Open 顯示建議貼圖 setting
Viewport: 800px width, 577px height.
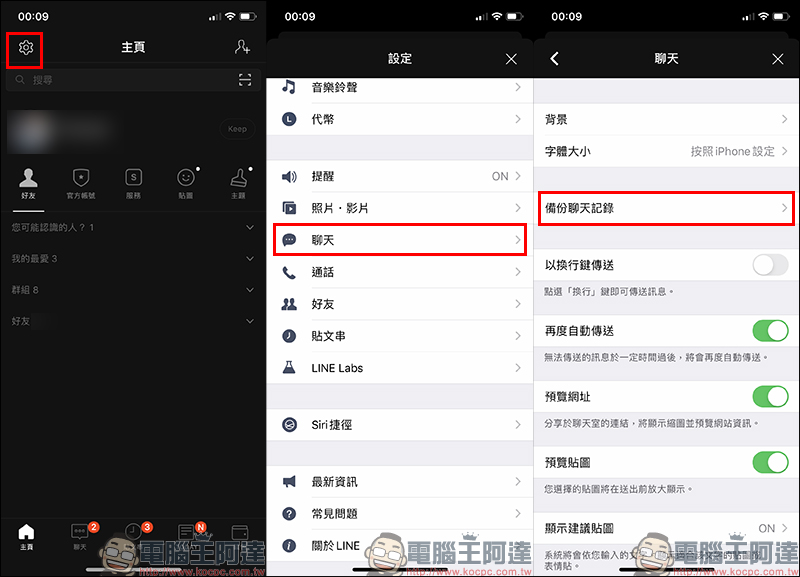[666, 528]
